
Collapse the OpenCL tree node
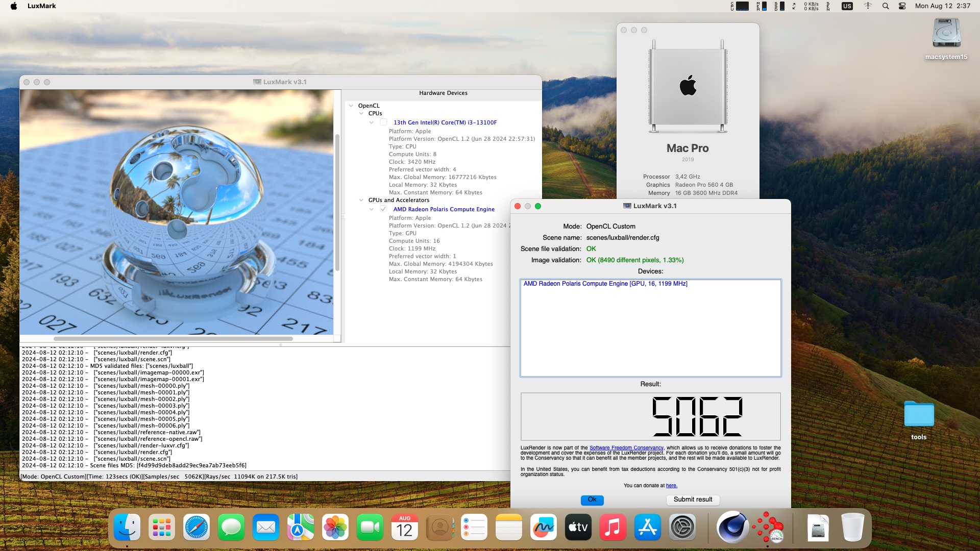(x=351, y=106)
